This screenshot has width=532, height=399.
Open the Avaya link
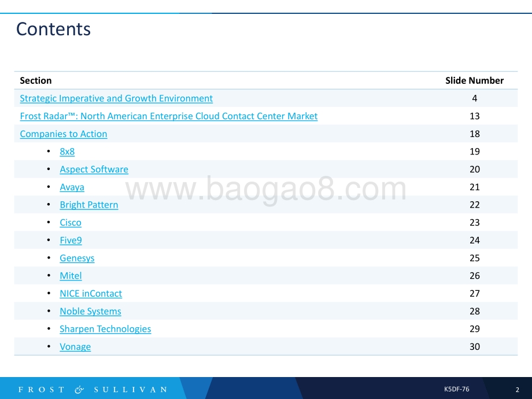(x=72, y=187)
